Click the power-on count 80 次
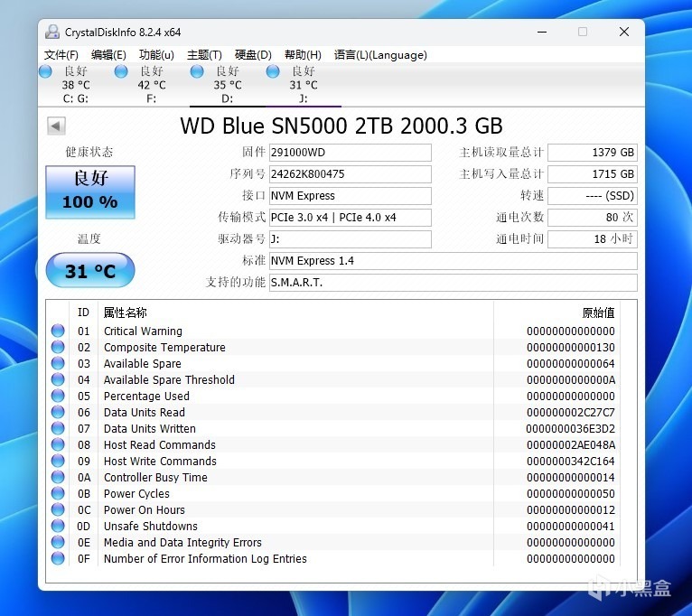The height and width of the screenshot is (616, 692). click(x=593, y=218)
